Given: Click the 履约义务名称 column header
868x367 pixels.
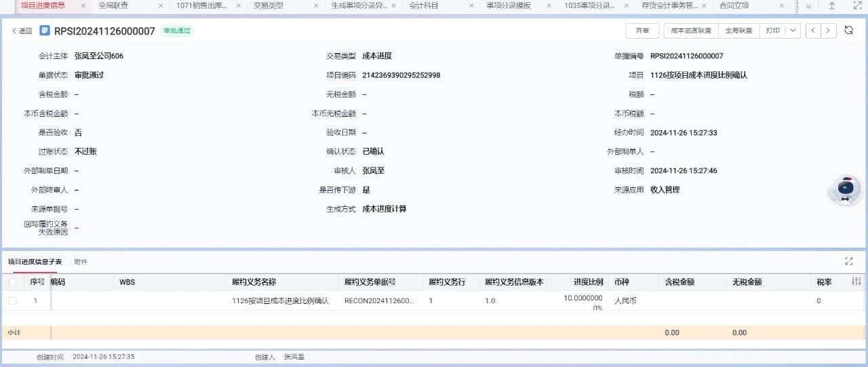Looking at the screenshot, I should [x=254, y=282].
